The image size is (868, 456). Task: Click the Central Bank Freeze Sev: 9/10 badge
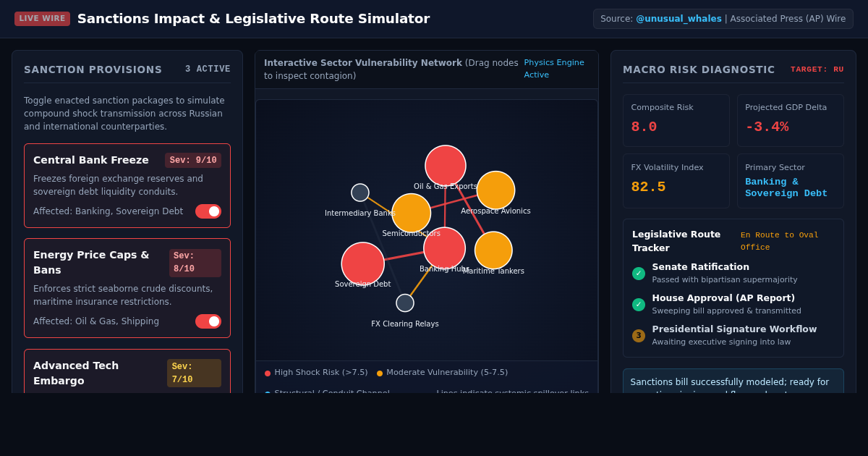[x=193, y=161]
